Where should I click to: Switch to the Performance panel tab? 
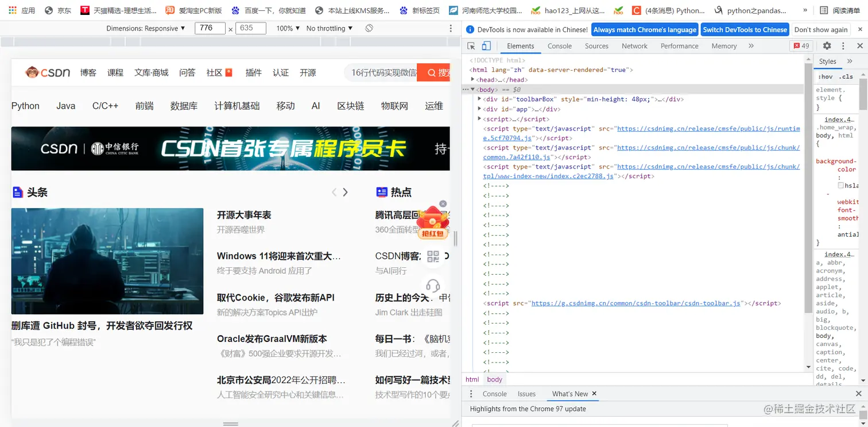pyautogui.click(x=680, y=46)
